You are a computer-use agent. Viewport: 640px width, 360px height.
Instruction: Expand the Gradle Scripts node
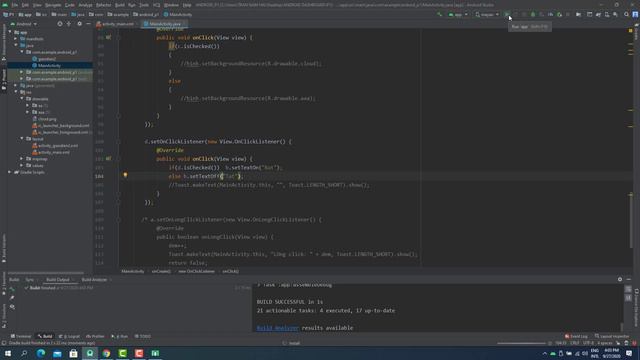click(10, 172)
